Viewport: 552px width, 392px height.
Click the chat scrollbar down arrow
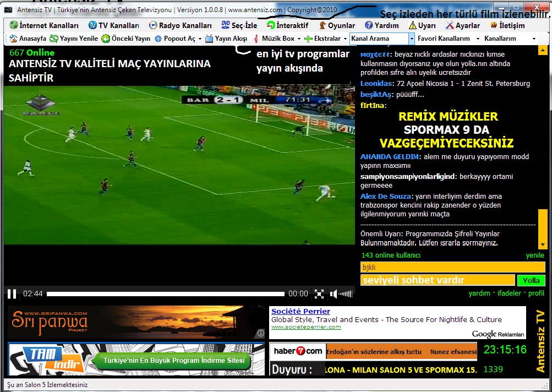pos(543,244)
